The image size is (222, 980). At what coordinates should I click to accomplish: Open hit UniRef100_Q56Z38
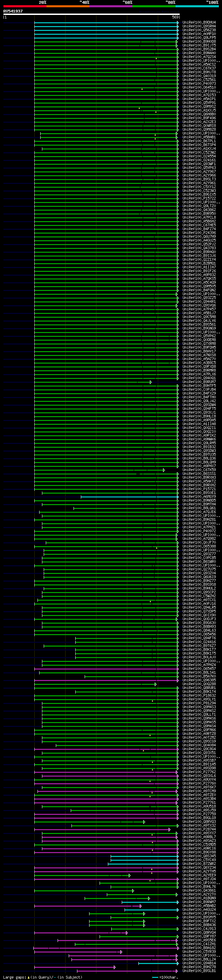pyautogui.click(x=199, y=31)
